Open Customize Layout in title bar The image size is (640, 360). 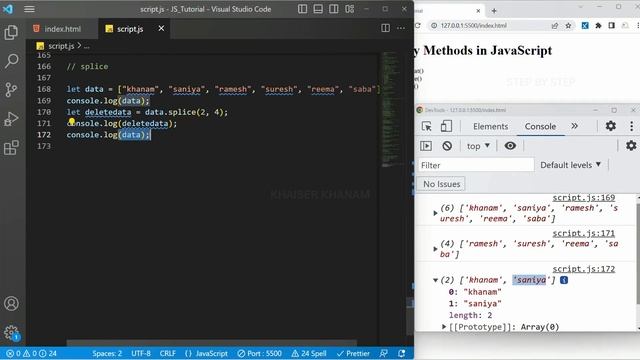(x=349, y=9)
